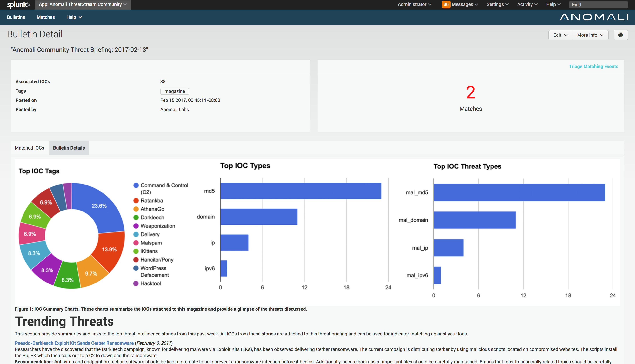
Task: Expand the Settings menu
Action: pos(497,4)
